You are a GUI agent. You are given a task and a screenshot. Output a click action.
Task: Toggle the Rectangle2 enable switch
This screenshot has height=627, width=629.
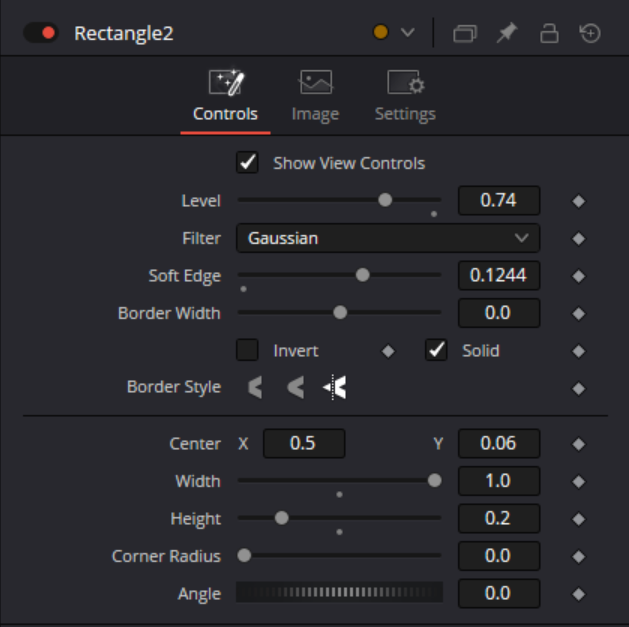pyautogui.click(x=41, y=33)
